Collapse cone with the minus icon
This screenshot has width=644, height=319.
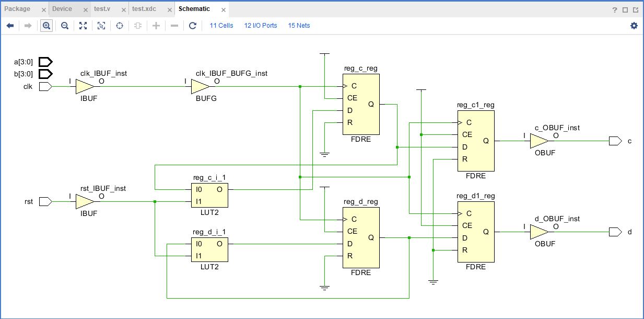174,25
